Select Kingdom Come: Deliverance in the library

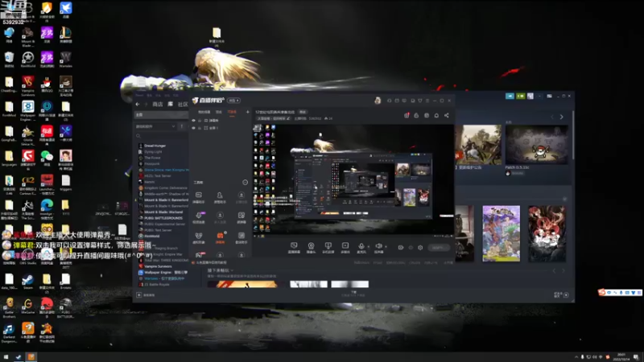[x=166, y=188]
